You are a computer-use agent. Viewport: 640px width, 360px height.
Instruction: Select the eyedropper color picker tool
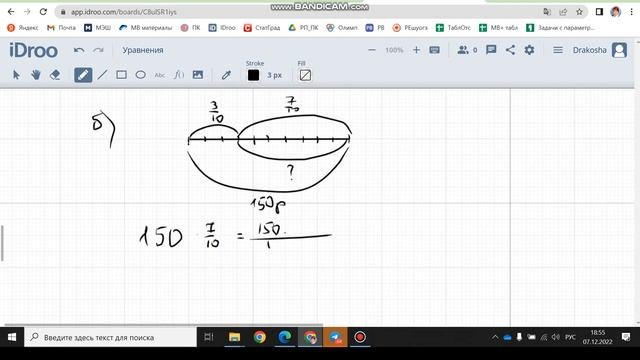click(x=226, y=75)
